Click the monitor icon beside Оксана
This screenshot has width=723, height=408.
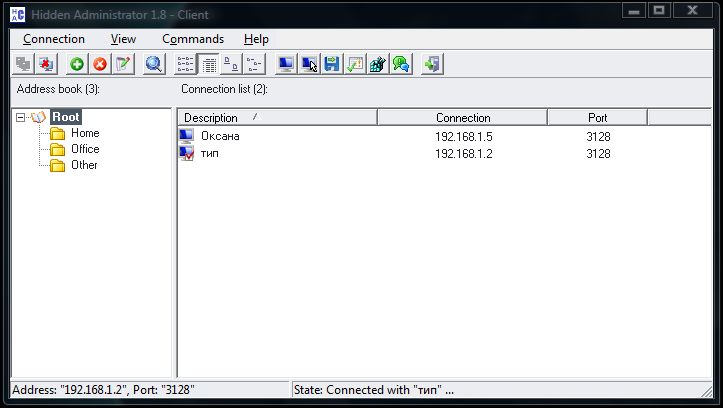tap(186, 136)
